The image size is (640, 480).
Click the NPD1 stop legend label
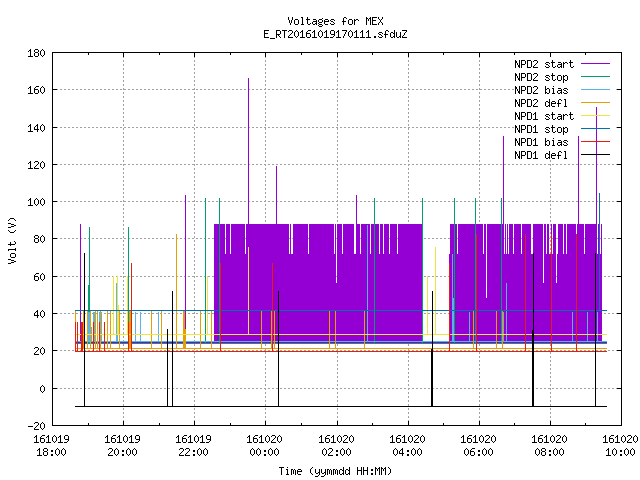[541, 129]
